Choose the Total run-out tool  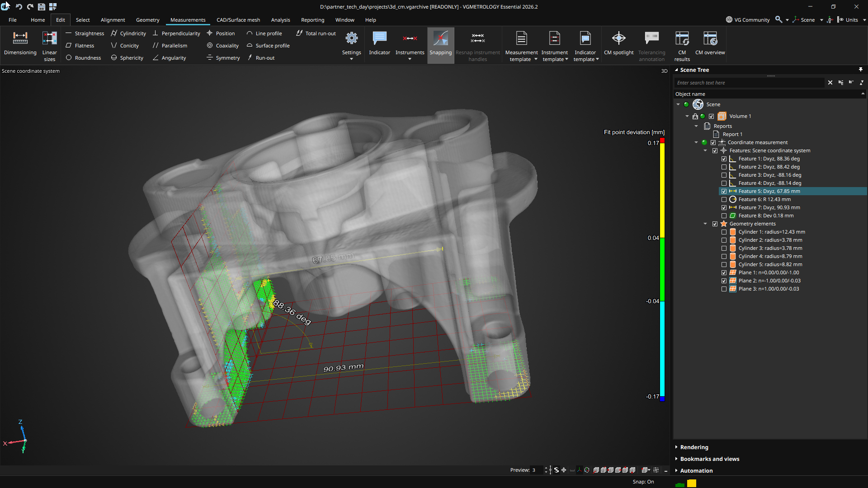click(x=316, y=33)
